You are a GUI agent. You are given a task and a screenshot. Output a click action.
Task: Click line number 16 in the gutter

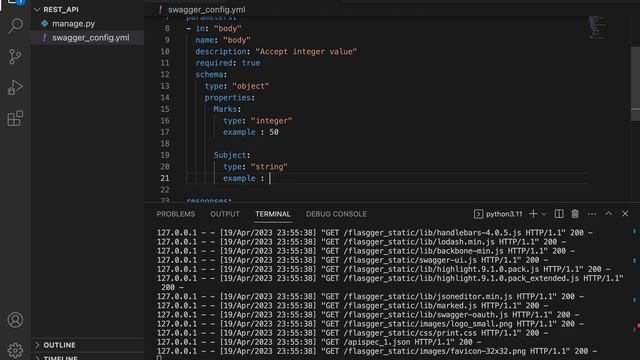click(164, 121)
